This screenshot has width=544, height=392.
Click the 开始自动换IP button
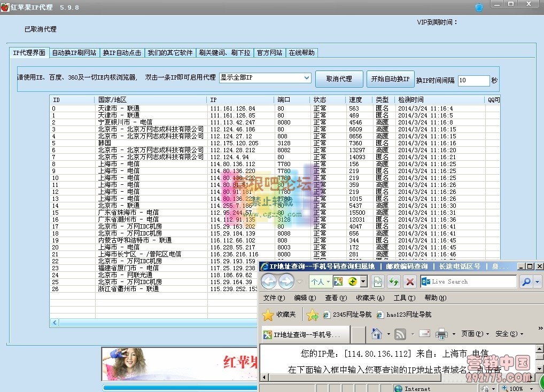tap(391, 78)
